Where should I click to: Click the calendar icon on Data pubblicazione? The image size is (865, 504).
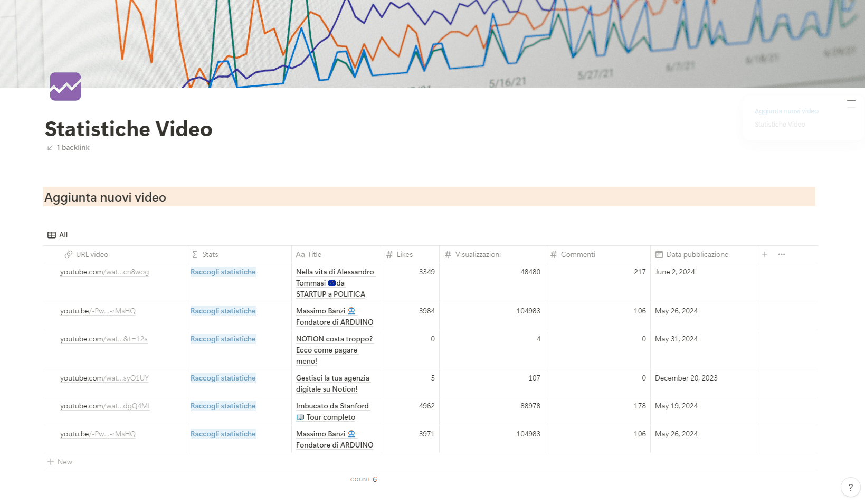click(x=659, y=254)
